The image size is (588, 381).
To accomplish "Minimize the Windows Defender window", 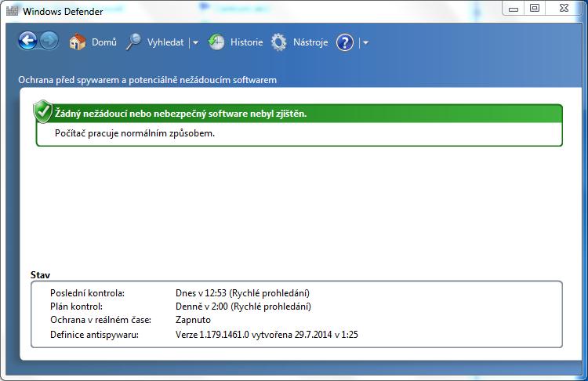I will [x=514, y=8].
